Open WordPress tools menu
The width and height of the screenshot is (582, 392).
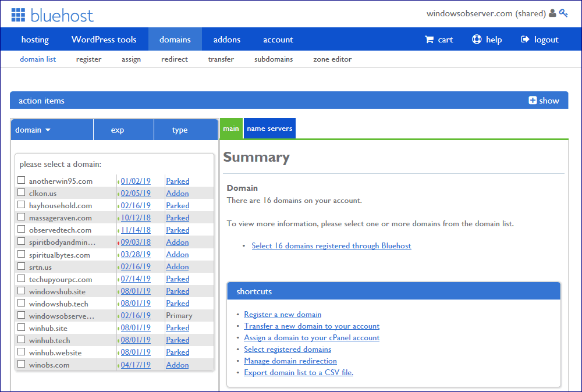104,40
